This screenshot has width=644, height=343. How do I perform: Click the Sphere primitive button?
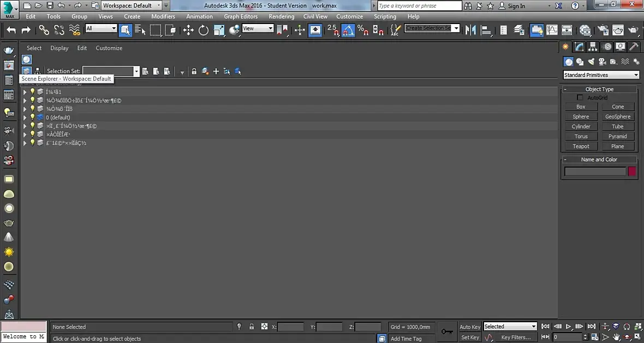click(581, 116)
